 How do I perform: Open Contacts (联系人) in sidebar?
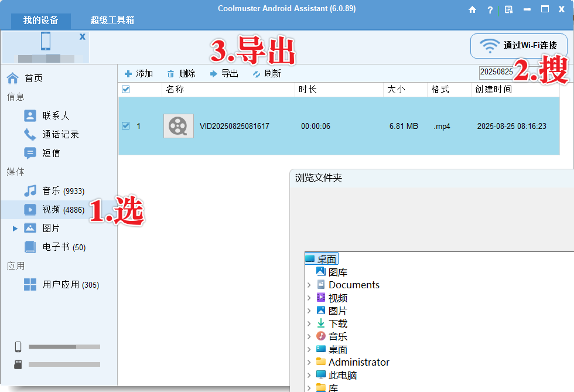pos(55,115)
